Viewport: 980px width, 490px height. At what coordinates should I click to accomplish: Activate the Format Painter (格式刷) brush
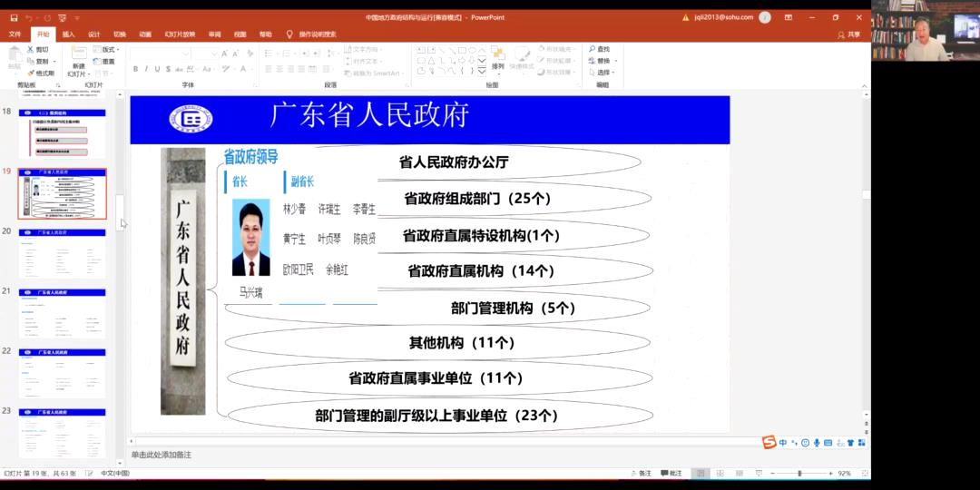coord(30,73)
